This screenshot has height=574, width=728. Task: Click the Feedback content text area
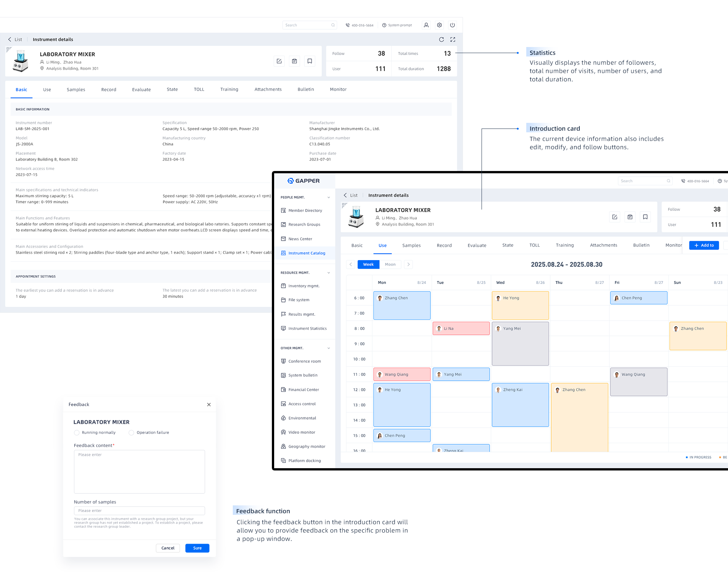coord(139,472)
